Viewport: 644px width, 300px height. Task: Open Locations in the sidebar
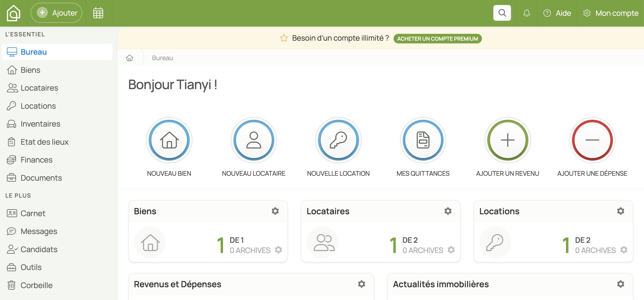[57, 106]
